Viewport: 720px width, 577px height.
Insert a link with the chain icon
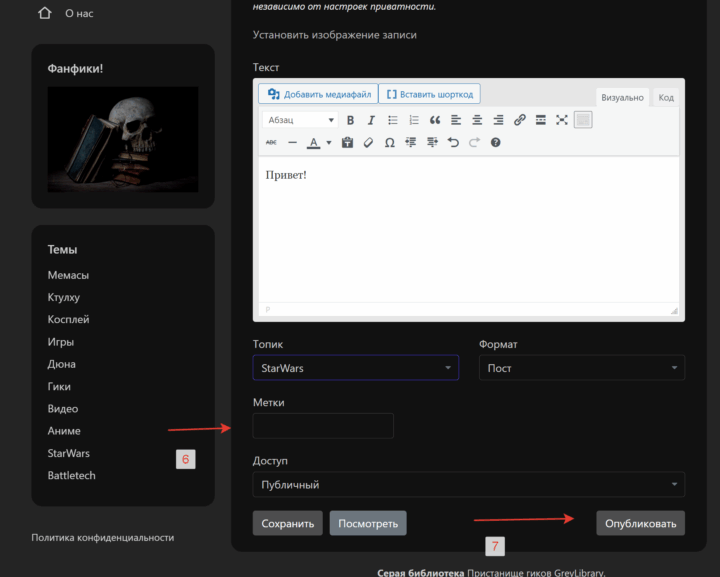coord(519,120)
